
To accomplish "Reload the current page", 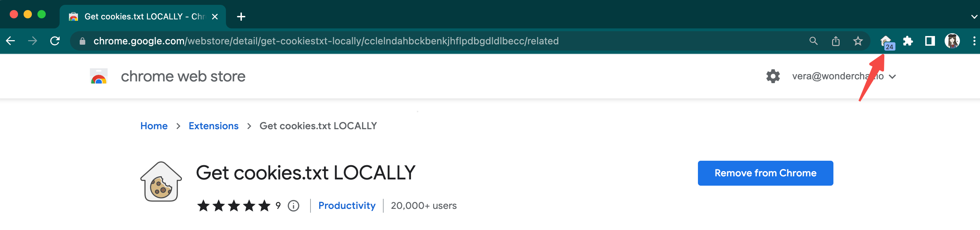I will (55, 41).
